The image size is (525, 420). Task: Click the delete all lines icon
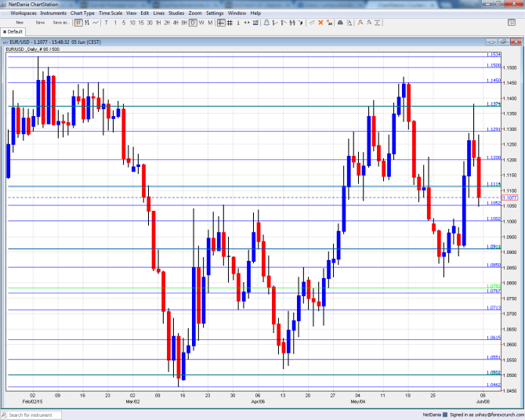pos(329,23)
